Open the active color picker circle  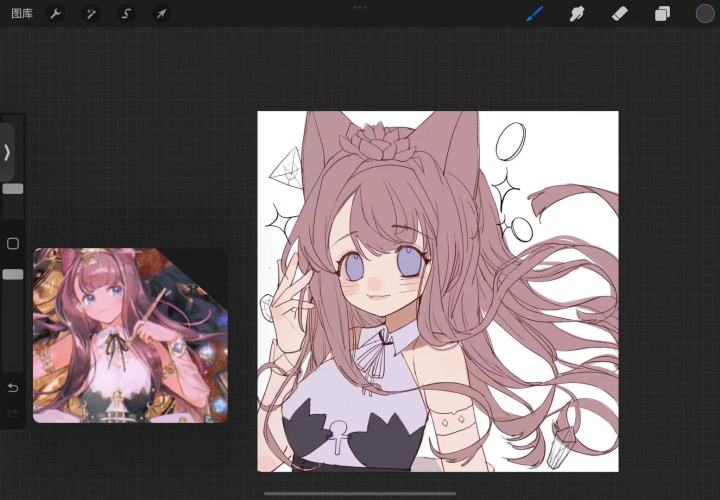tap(705, 14)
